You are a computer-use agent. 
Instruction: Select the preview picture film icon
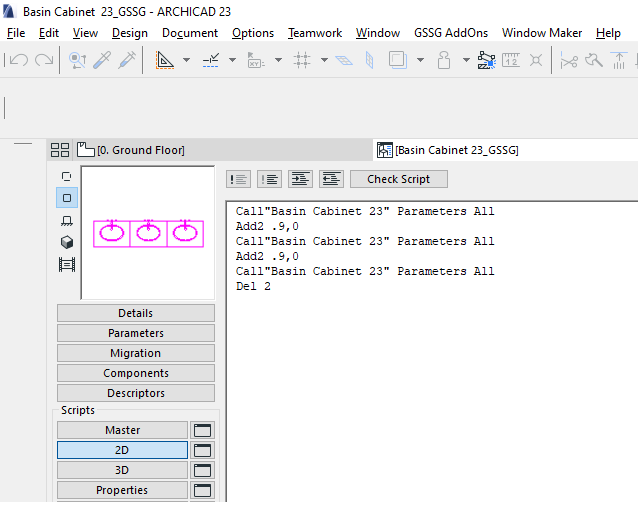coord(67,264)
